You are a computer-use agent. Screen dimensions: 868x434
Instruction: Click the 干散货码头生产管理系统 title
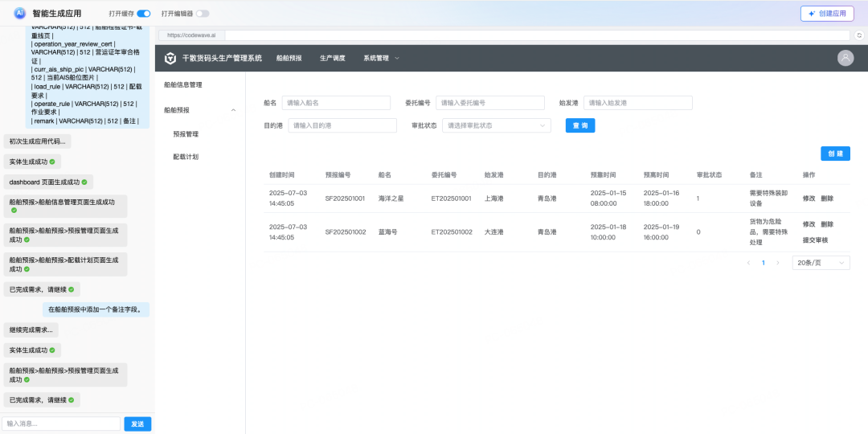click(222, 58)
